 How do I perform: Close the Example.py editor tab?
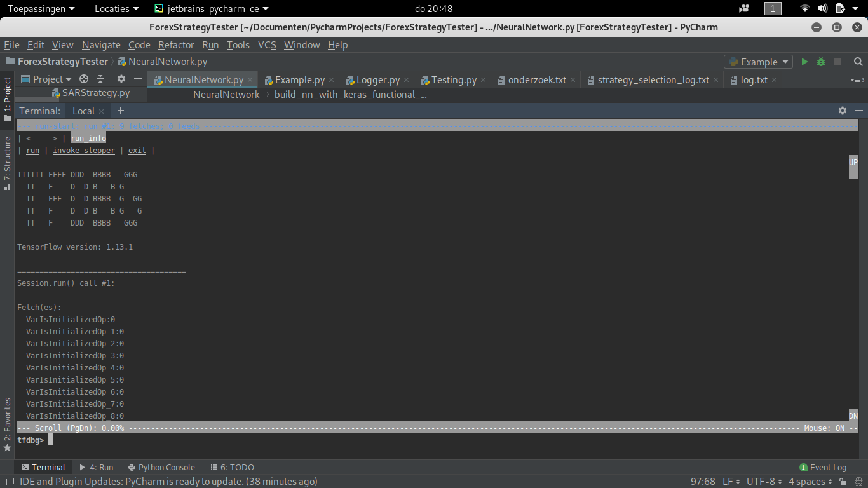[332, 80]
